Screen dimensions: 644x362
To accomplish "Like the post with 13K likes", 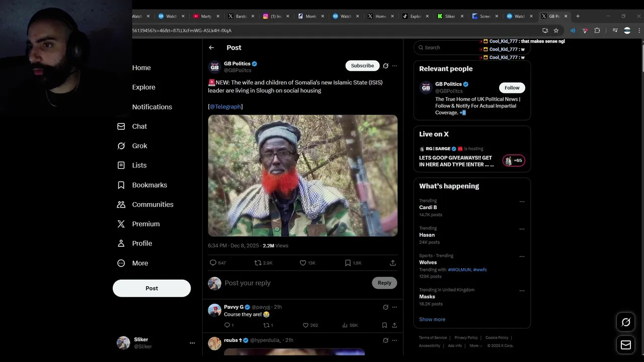I will (303, 263).
